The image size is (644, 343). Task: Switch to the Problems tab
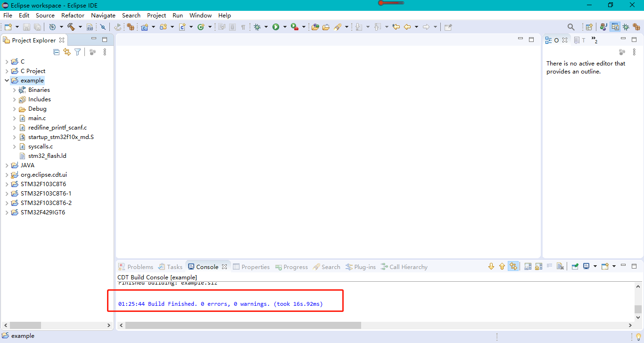click(136, 267)
